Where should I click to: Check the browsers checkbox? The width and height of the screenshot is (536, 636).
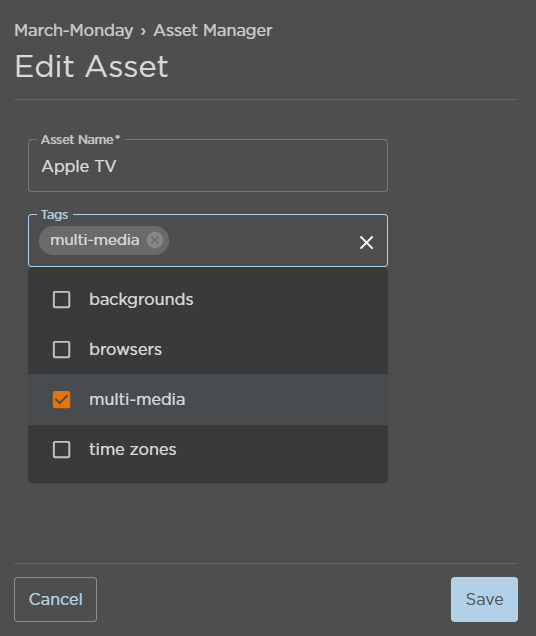point(61,350)
